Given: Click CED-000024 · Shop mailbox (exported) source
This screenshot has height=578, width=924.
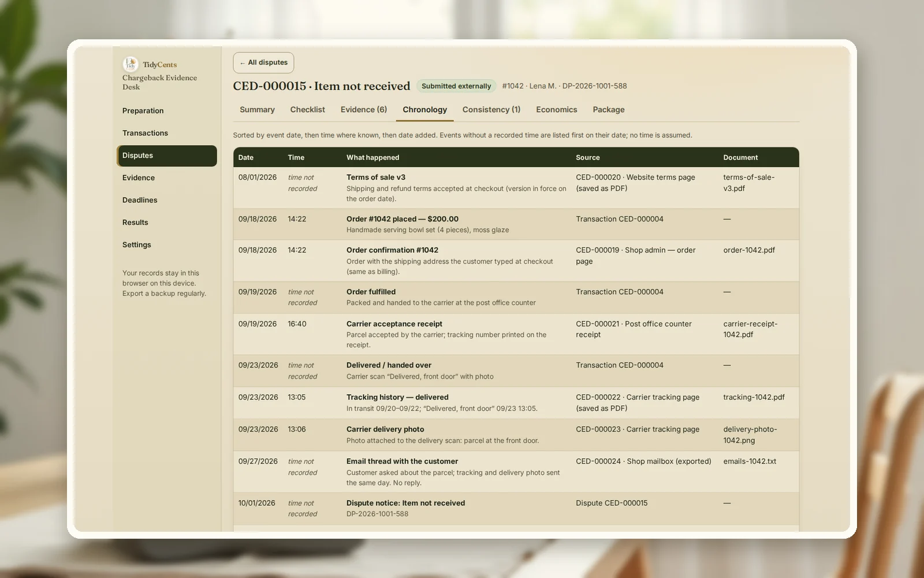Looking at the screenshot, I should coord(643,461).
